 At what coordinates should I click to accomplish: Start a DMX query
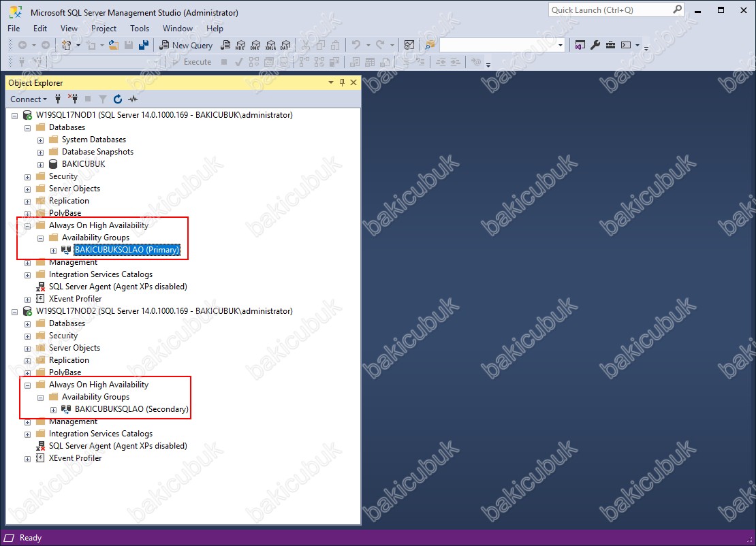pos(255,46)
